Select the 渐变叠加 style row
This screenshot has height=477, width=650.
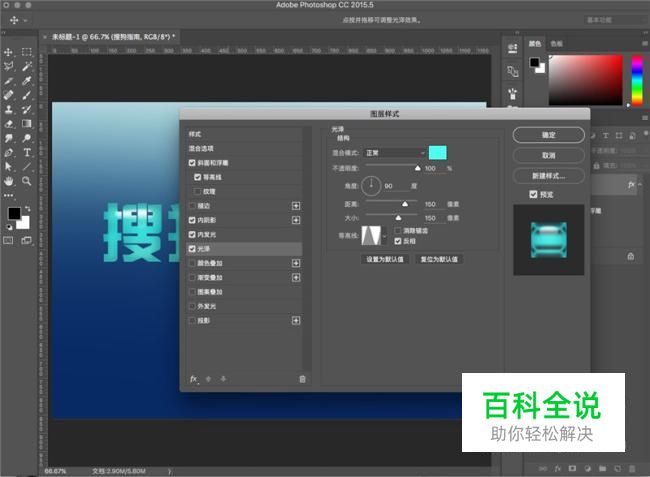[x=245, y=278]
